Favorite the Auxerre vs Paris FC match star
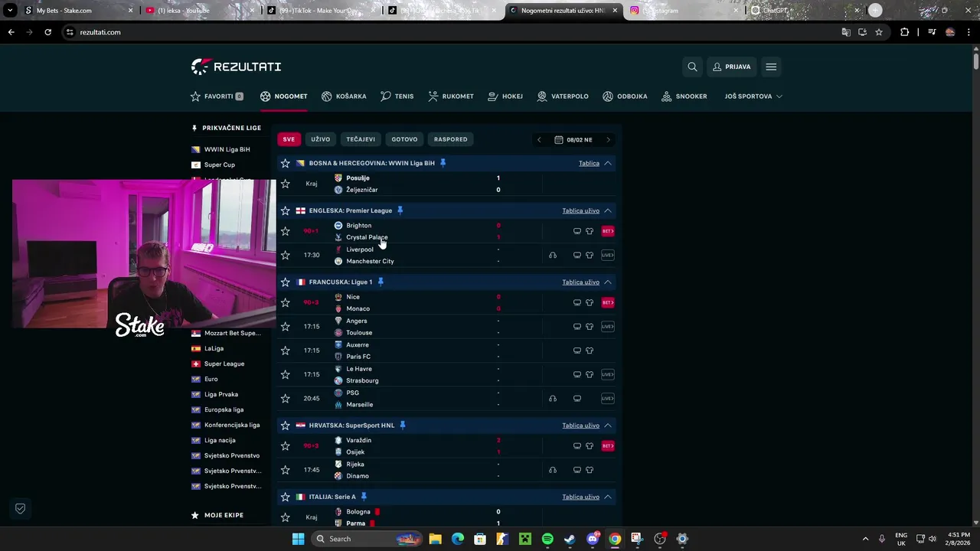980x551 pixels. click(286, 350)
